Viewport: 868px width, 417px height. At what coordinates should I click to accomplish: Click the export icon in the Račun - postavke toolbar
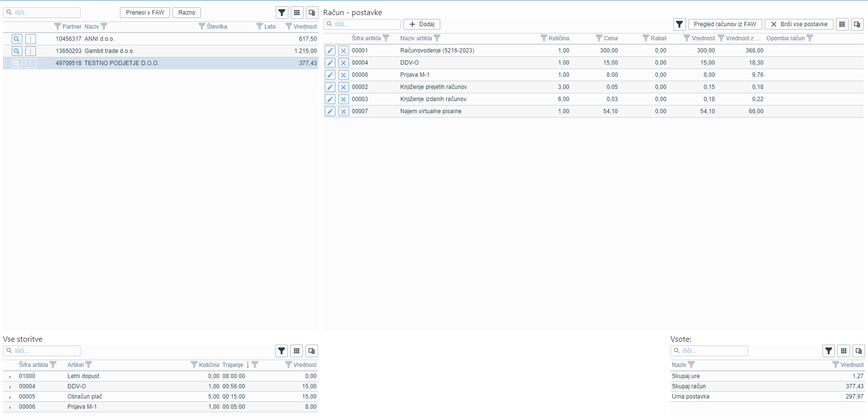(x=857, y=24)
